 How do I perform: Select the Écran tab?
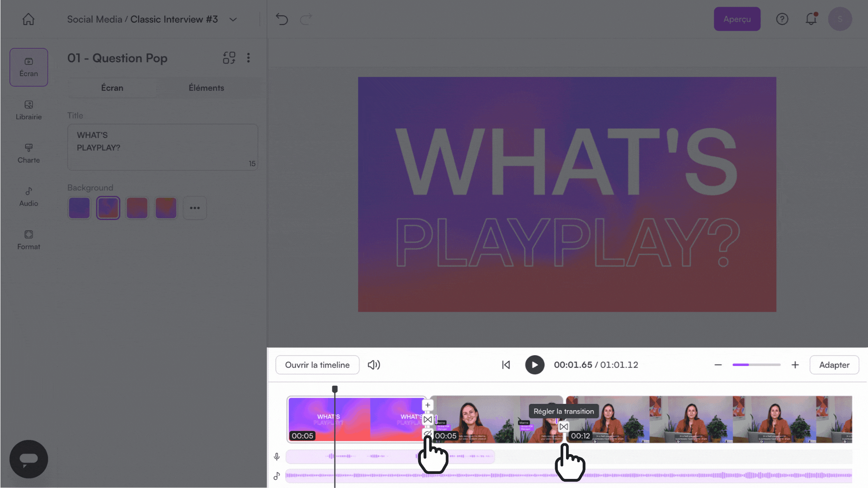[x=112, y=88]
